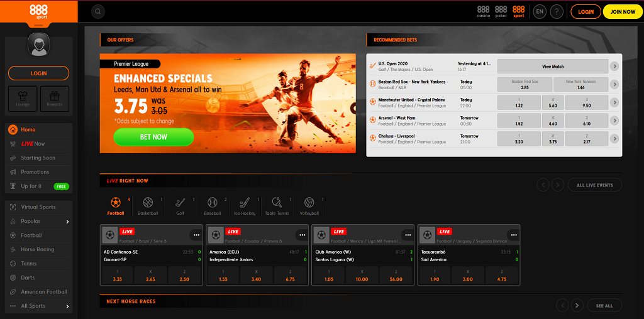Open the help question mark icon
The width and height of the screenshot is (644, 319).
[557, 11]
